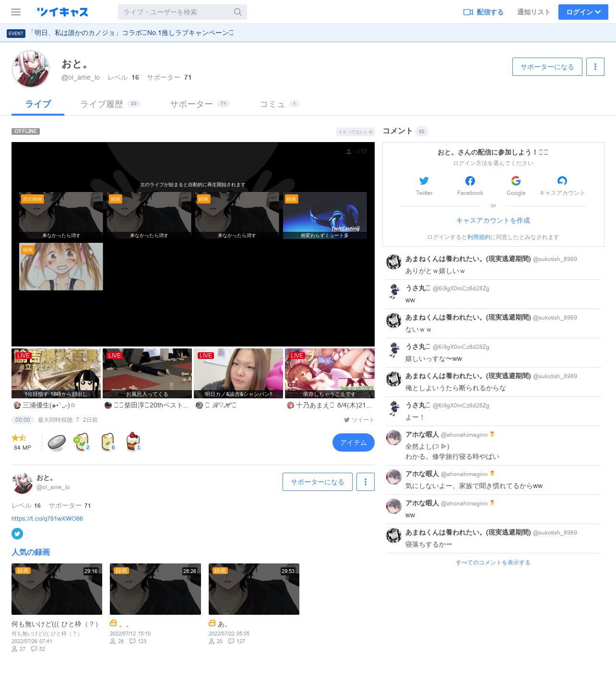The height and width of the screenshot is (693, 616).
Task: Click the イケ（てない）ボ tag above the player
Action: tap(355, 131)
